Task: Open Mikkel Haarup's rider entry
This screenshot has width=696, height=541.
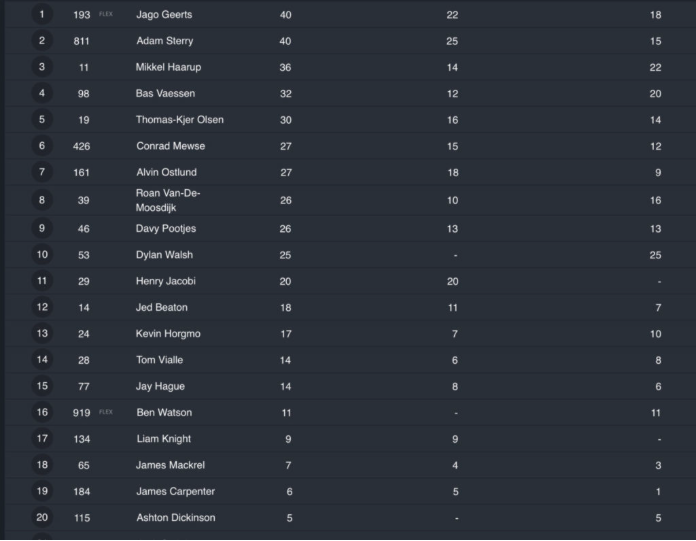Action: point(166,67)
